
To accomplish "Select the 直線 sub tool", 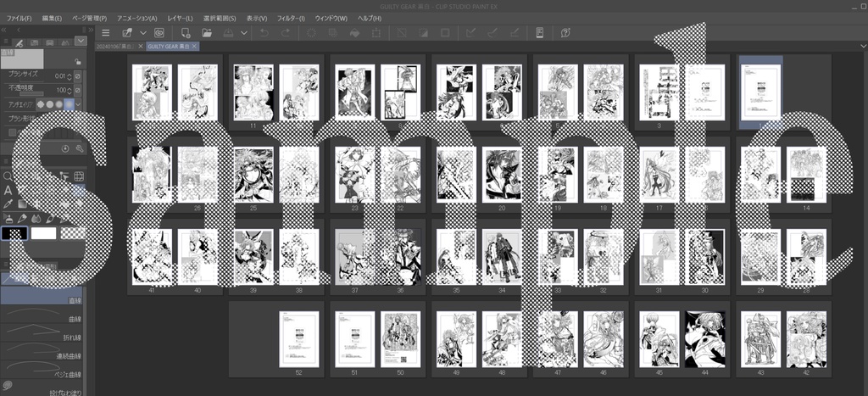I will 42,296.
